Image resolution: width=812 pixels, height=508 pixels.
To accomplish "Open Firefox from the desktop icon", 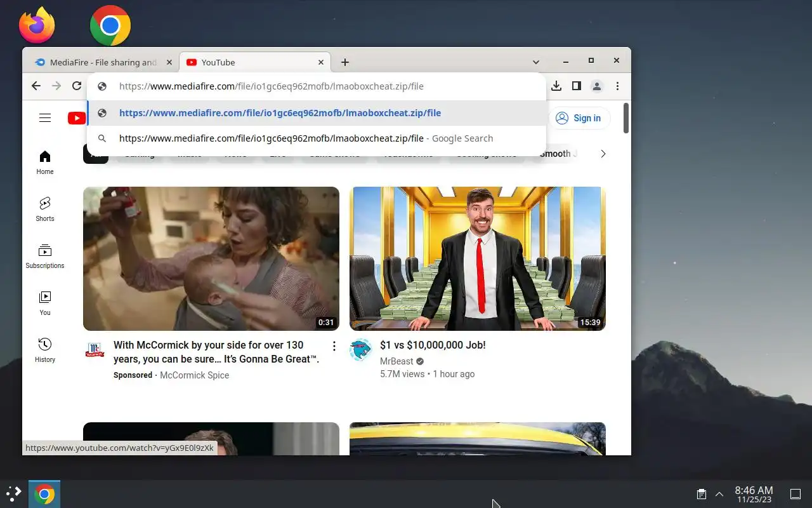I will click(x=37, y=25).
